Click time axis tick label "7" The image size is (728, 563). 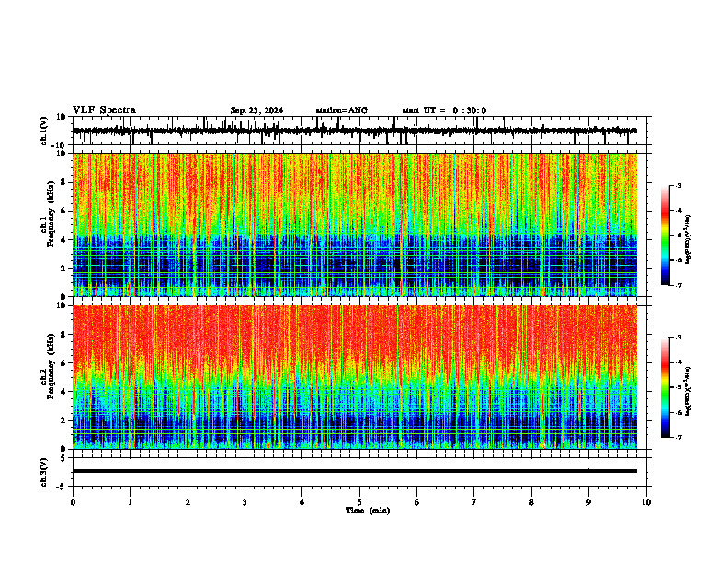(474, 502)
